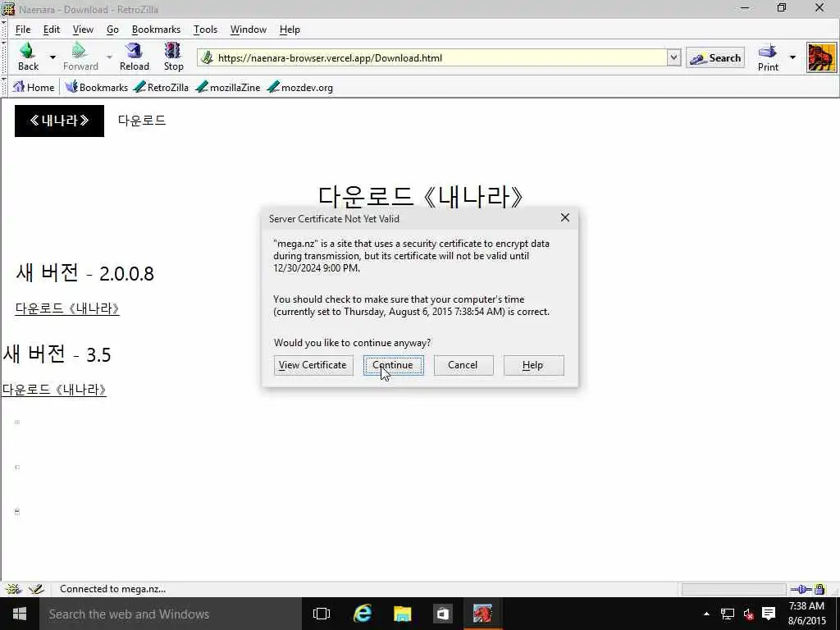This screenshot has height=630, width=840.
Task: Launch Internet Explorer from taskbar
Action: 362,614
